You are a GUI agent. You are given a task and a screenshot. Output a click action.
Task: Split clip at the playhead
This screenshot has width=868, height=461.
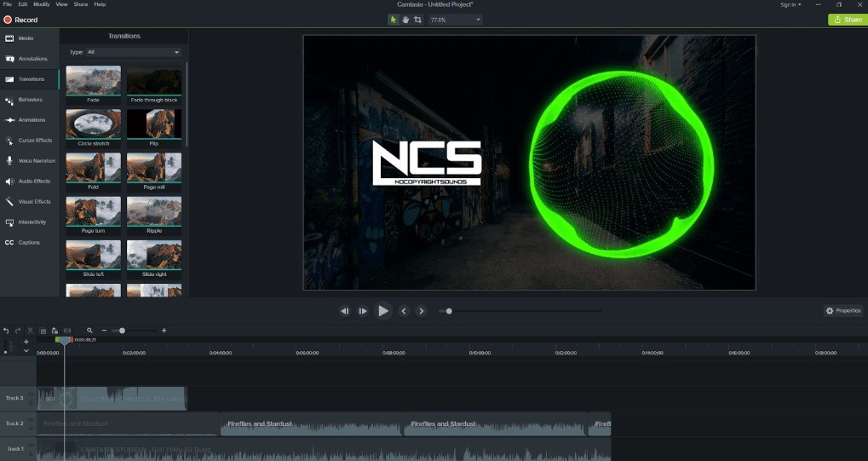coord(67,331)
